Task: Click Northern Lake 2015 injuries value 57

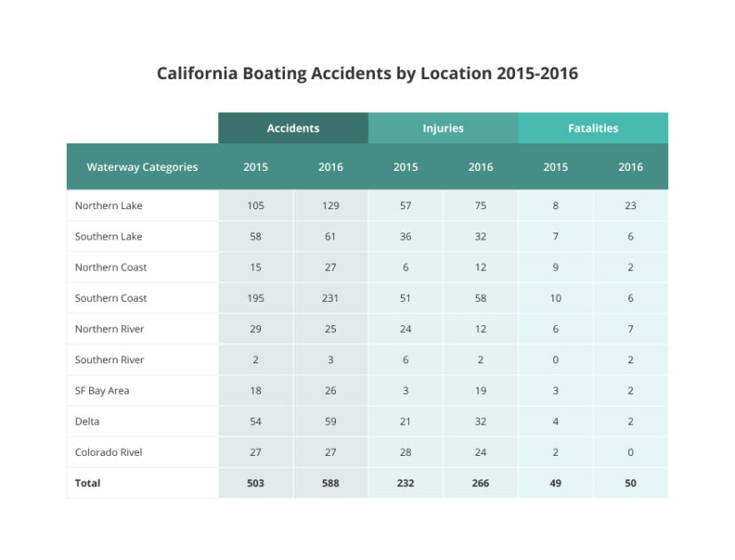Action: (405, 206)
